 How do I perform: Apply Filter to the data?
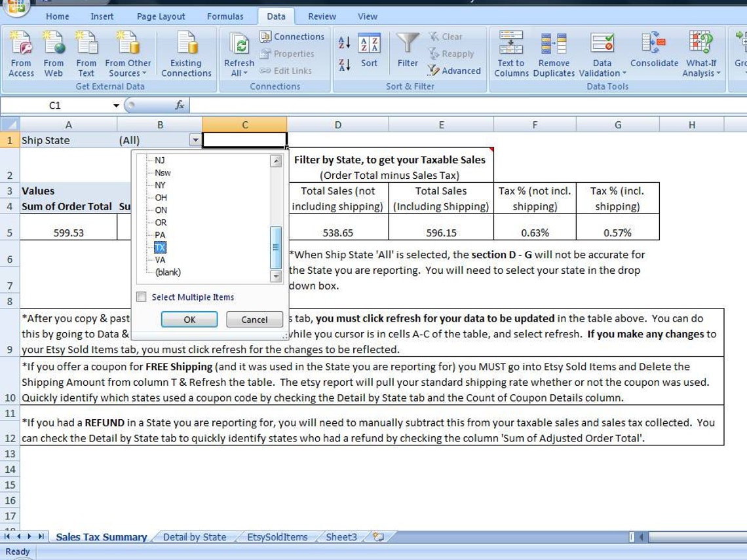(x=408, y=52)
